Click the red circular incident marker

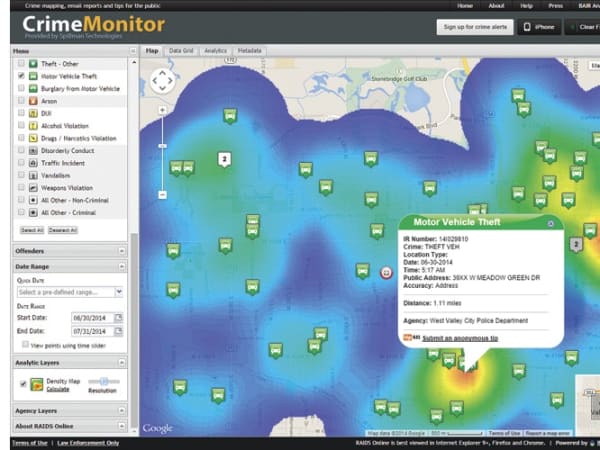pyautogui.click(x=387, y=271)
